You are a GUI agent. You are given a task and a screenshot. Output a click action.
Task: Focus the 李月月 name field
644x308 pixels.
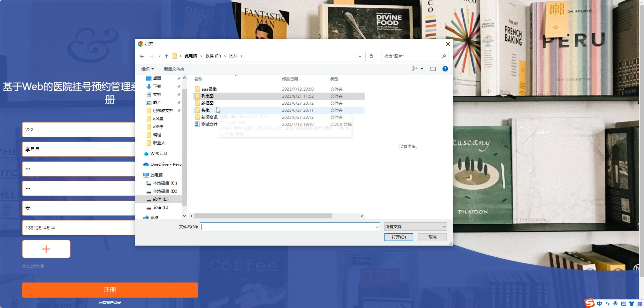click(x=79, y=149)
